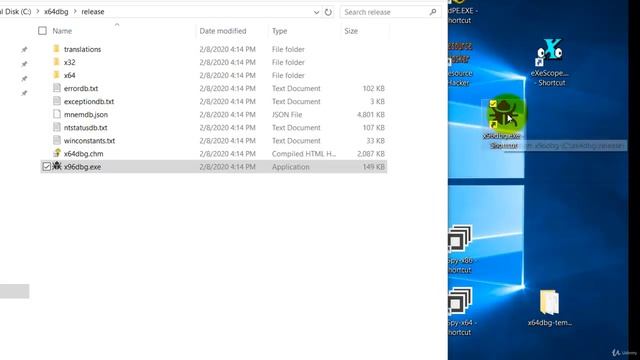Sort by the Type column header
This screenshot has width=640, height=360.
click(280, 31)
